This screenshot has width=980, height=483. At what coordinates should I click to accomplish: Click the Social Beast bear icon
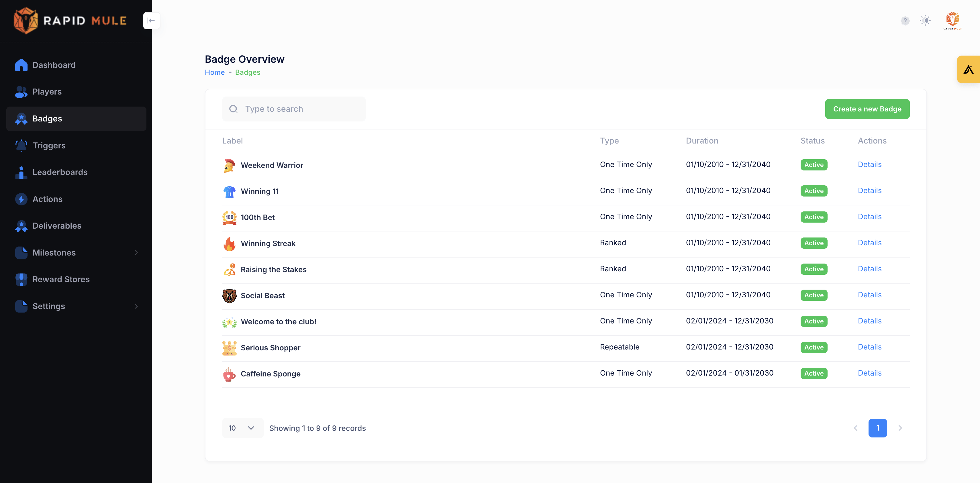(x=230, y=296)
